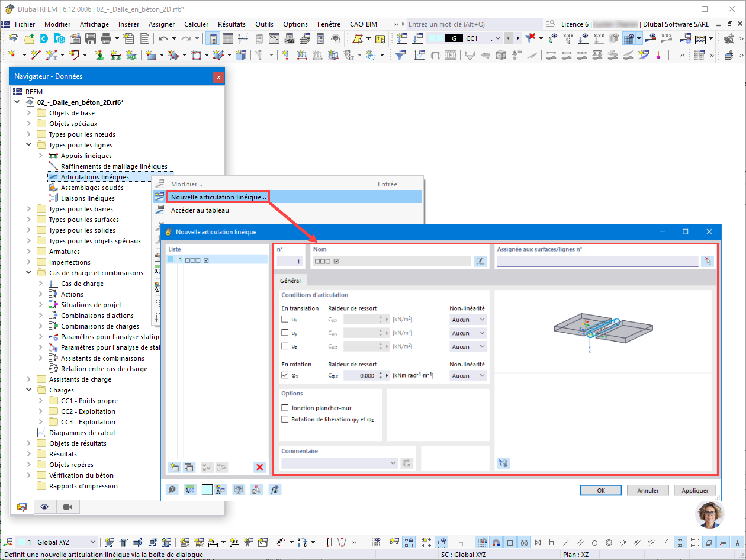Expand Appuis linéiques tree node
Screen dimensions: 746x560
(x=40, y=156)
